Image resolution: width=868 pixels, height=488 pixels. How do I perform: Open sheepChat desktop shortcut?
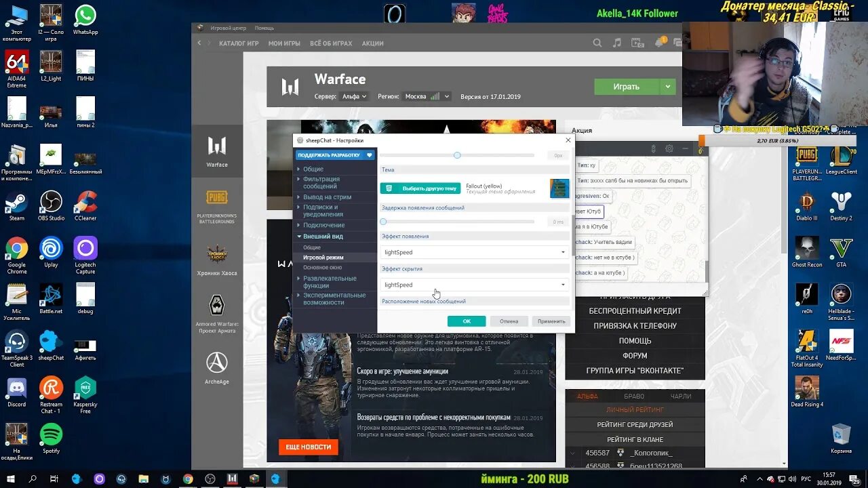pyautogui.click(x=51, y=345)
